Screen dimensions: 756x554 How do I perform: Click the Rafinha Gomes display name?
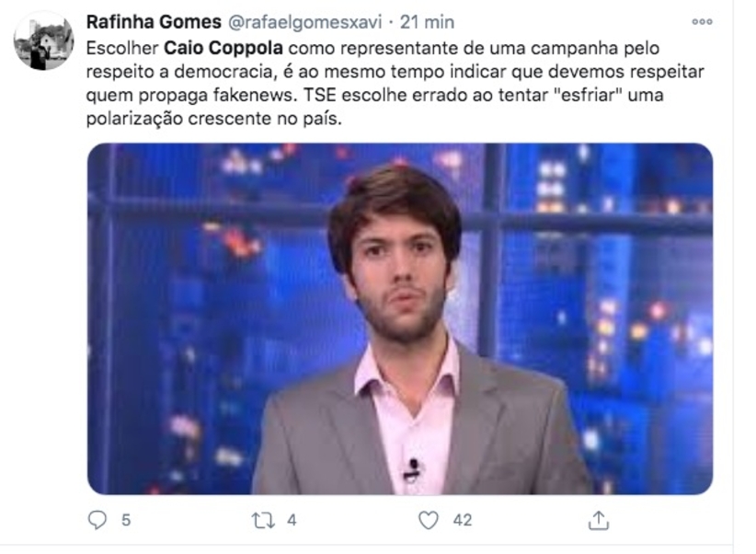coord(154,22)
